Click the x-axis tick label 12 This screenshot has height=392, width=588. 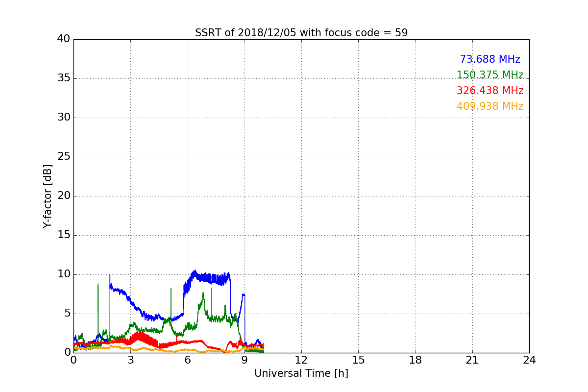[x=301, y=360]
